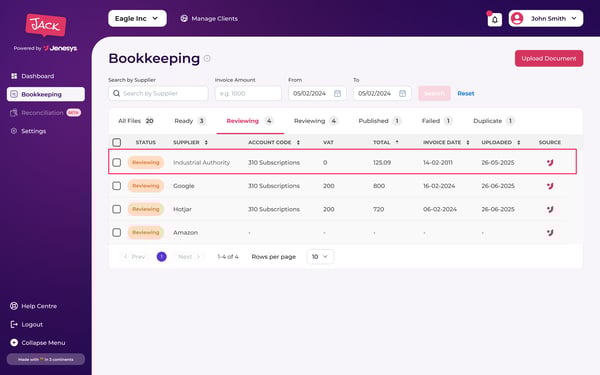This screenshot has width=600, height=375.
Task: Click the Reviewing badge on Google row
Action: click(x=146, y=186)
